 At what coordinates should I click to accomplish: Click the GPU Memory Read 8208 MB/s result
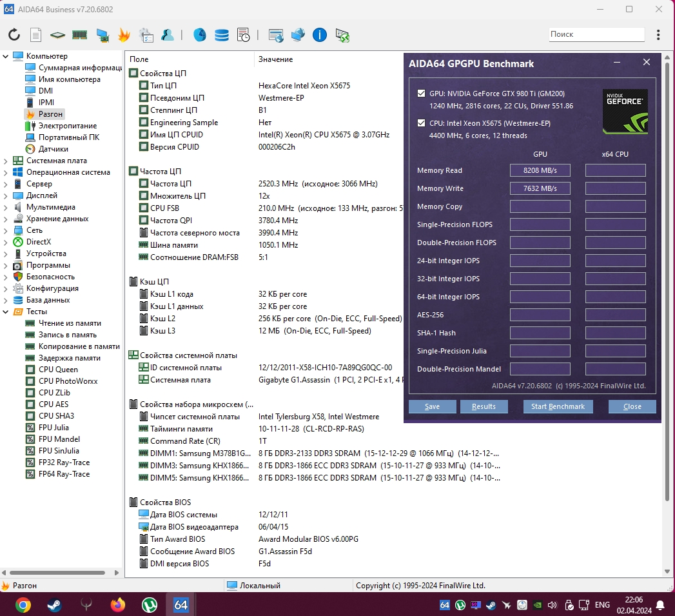[x=540, y=170]
